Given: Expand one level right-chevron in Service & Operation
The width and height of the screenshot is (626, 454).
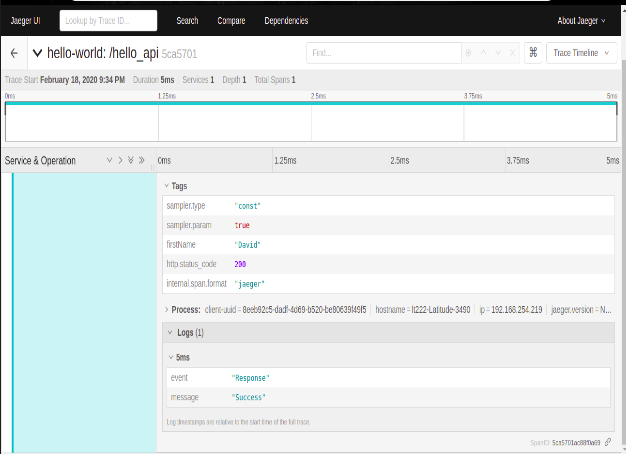Looking at the screenshot, I should tap(120, 160).
